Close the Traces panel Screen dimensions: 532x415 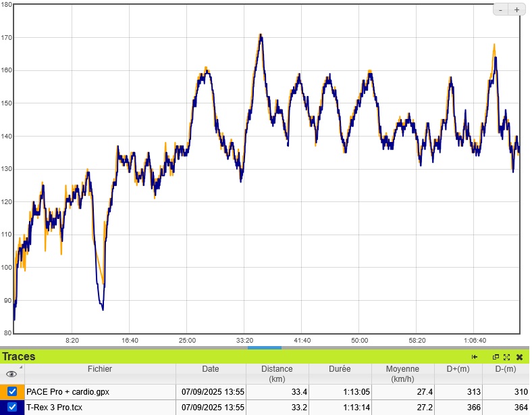pyautogui.click(x=519, y=357)
